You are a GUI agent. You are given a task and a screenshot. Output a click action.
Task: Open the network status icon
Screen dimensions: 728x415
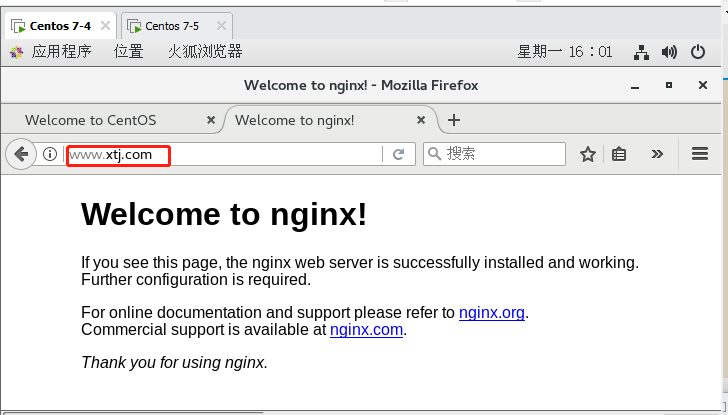point(641,52)
